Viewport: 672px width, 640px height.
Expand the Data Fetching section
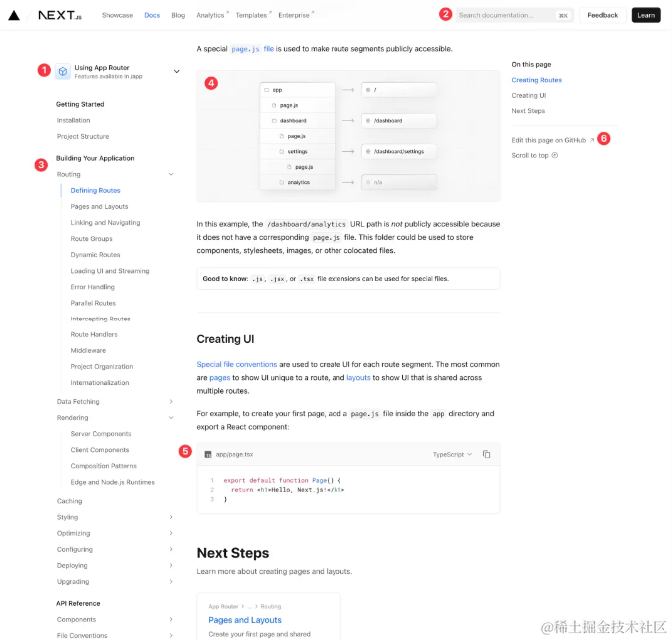(171, 402)
